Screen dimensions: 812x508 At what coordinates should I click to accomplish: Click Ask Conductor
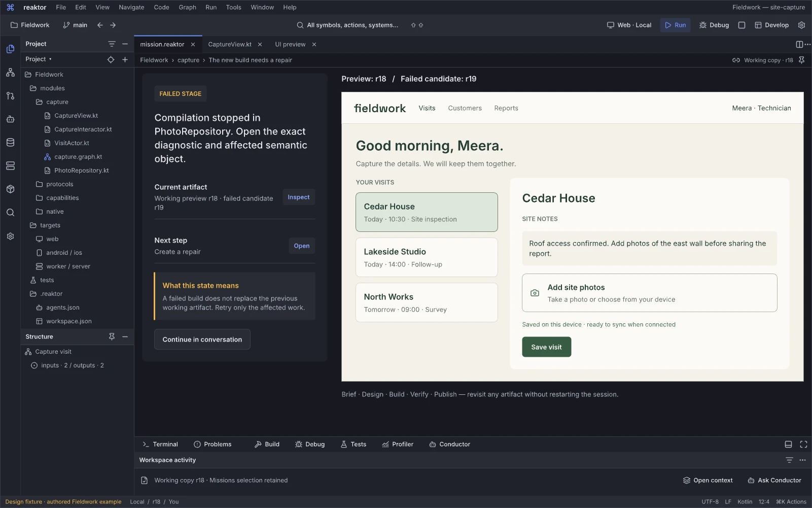[774, 480]
